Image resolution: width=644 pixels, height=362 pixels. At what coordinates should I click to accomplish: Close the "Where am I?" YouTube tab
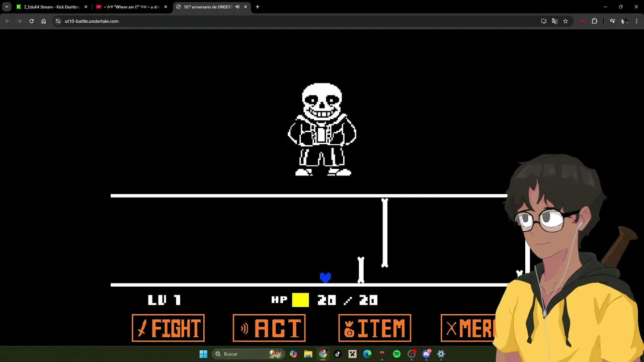click(166, 7)
